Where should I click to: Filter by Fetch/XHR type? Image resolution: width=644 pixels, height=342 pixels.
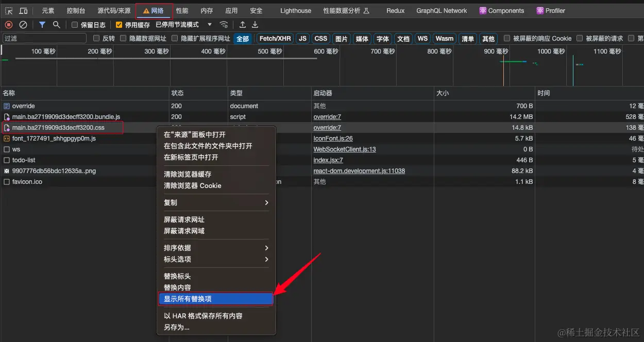pos(275,39)
